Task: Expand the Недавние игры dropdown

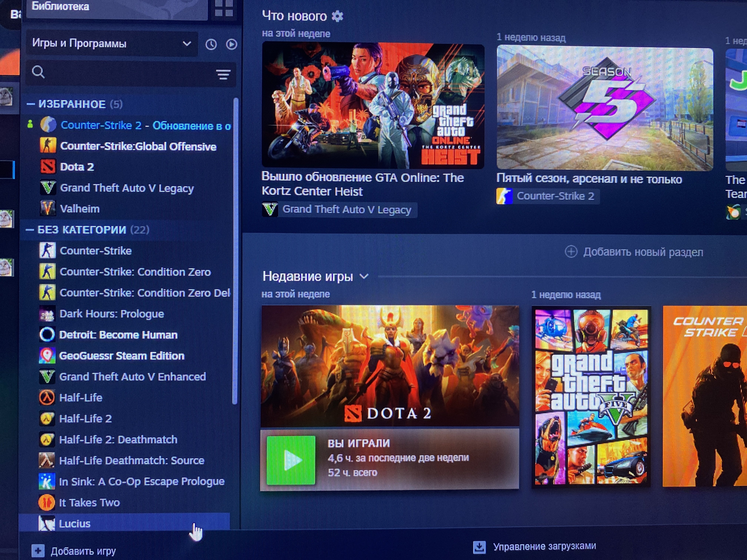Action: tap(364, 277)
